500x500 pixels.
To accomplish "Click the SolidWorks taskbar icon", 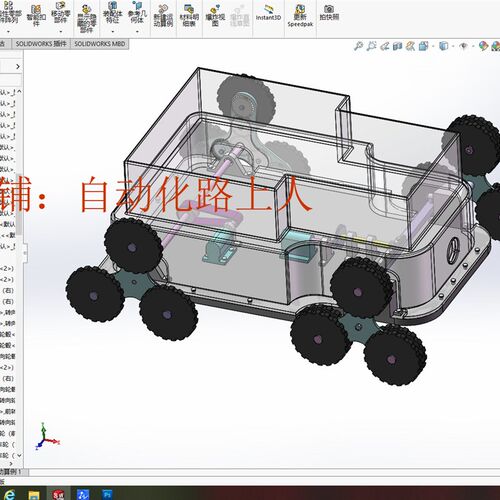I will (59, 494).
